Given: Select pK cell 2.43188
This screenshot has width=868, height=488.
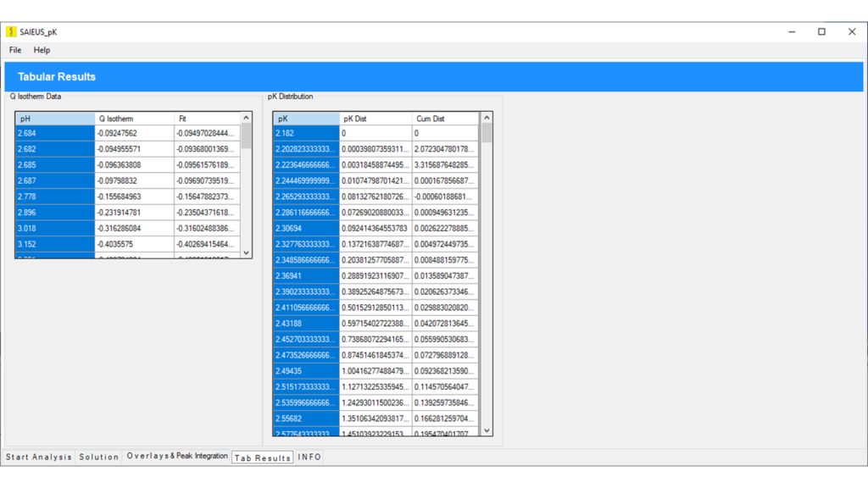Looking at the screenshot, I should pyautogui.click(x=306, y=323).
